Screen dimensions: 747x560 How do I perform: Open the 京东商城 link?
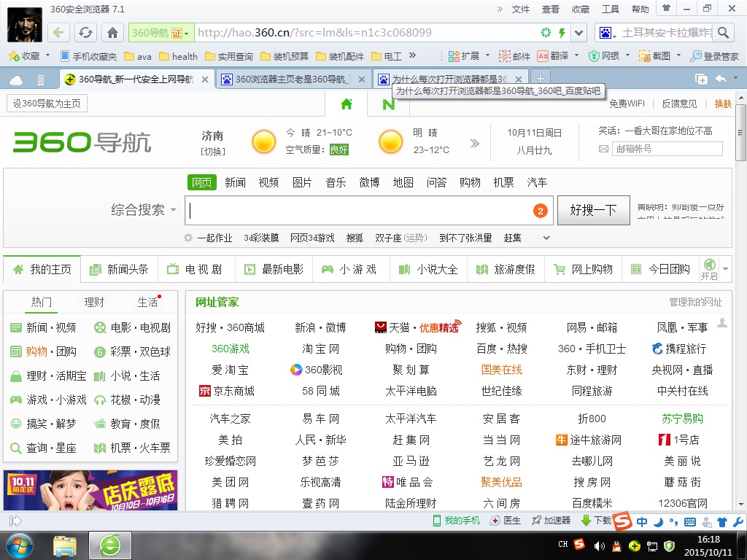click(226, 391)
